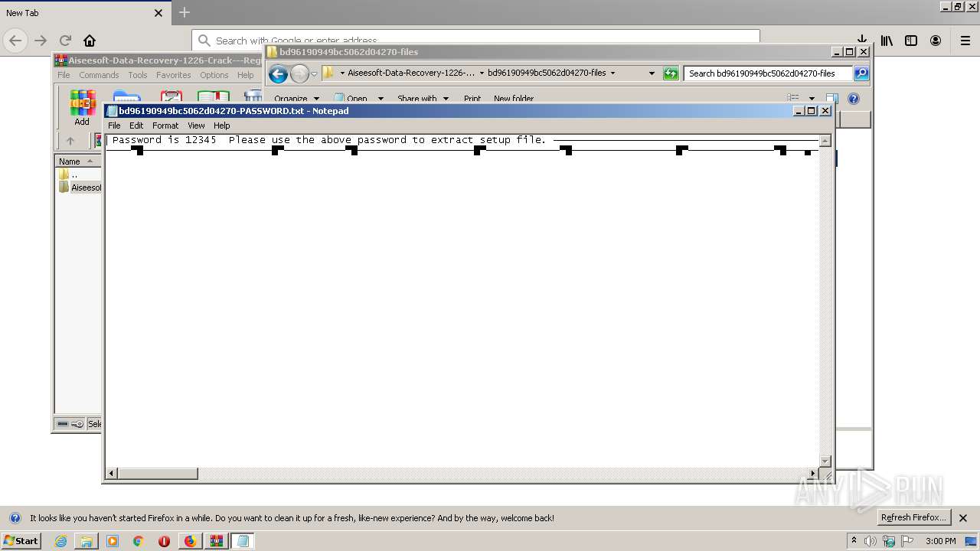Click Explorer green refresh button
The width and height of the screenshot is (980, 551).
(671, 73)
